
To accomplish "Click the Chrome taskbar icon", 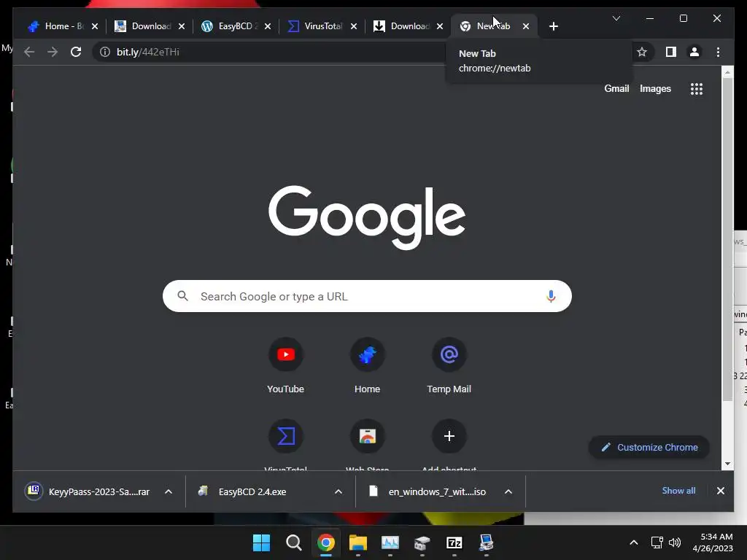I will pyautogui.click(x=326, y=542).
